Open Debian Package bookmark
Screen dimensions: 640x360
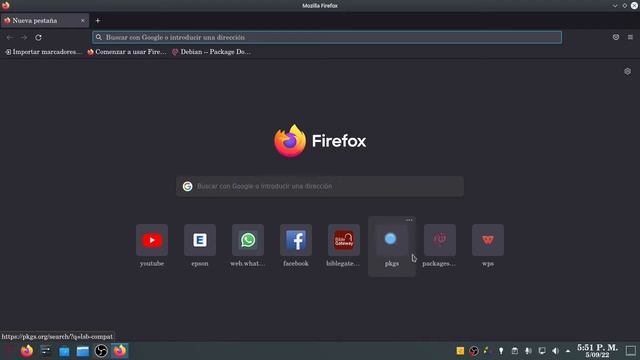tap(211, 52)
